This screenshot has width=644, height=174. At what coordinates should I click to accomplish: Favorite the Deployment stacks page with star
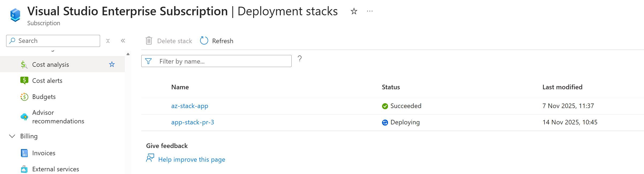point(354,11)
